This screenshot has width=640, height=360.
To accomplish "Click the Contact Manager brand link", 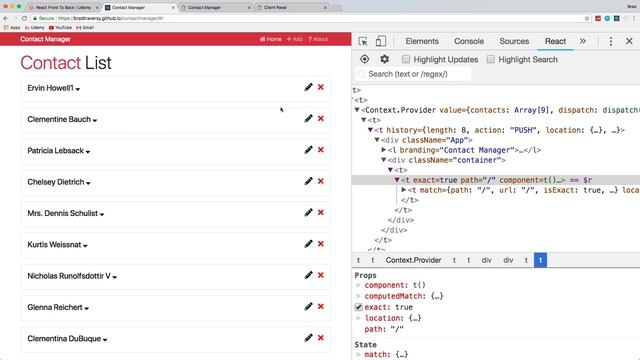I will pos(45,39).
